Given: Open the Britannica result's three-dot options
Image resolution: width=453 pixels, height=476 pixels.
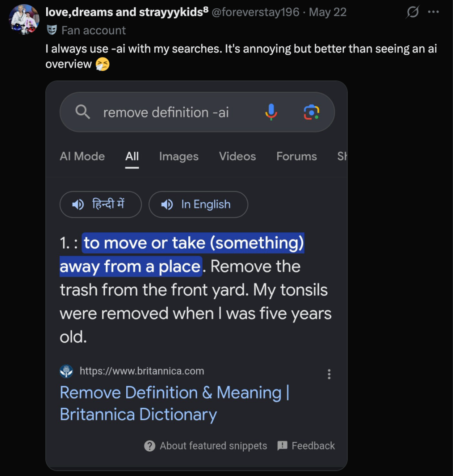Looking at the screenshot, I should (x=329, y=374).
